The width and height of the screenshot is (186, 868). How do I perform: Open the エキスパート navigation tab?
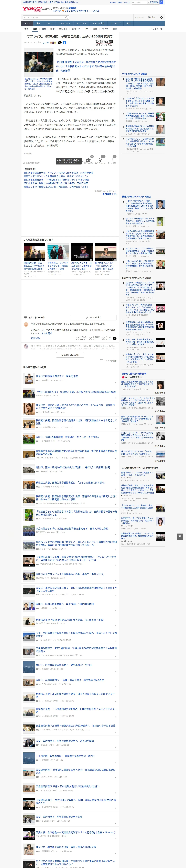pos(64,24)
